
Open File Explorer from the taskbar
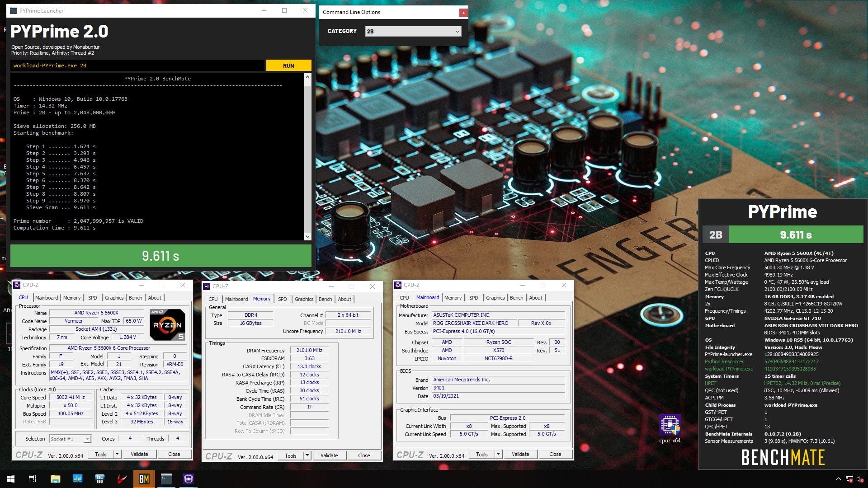coord(55,479)
